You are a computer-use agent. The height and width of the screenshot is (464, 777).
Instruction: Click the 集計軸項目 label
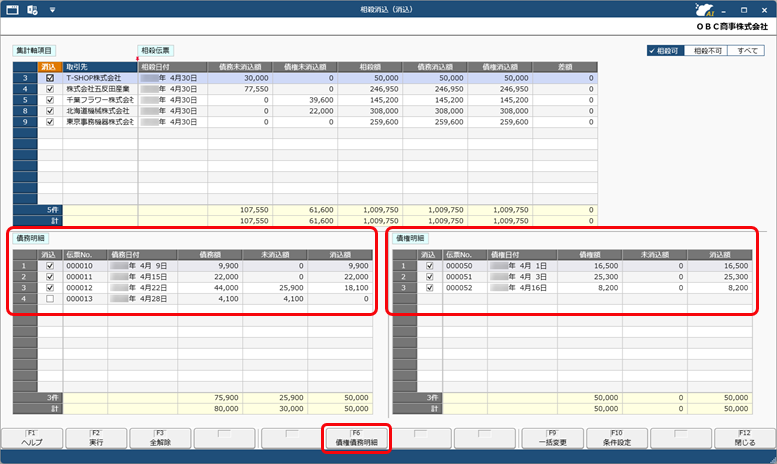(34, 51)
